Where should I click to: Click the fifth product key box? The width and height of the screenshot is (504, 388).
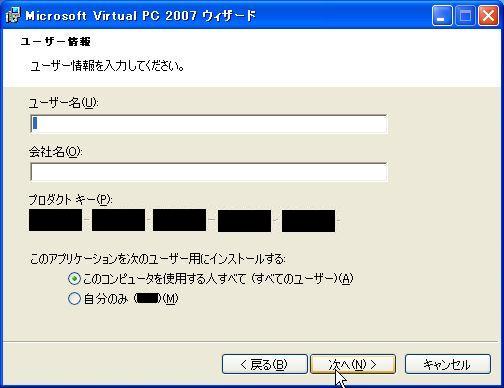tap(308, 221)
